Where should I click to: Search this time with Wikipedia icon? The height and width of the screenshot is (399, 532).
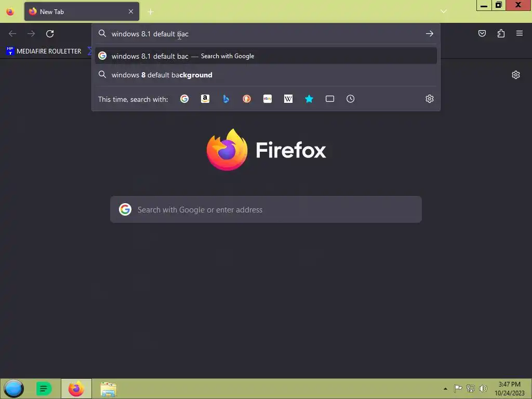click(x=288, y=99)
